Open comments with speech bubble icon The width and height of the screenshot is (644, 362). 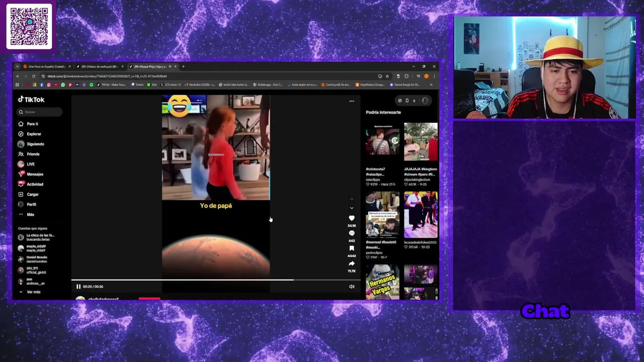click(352, 233)
